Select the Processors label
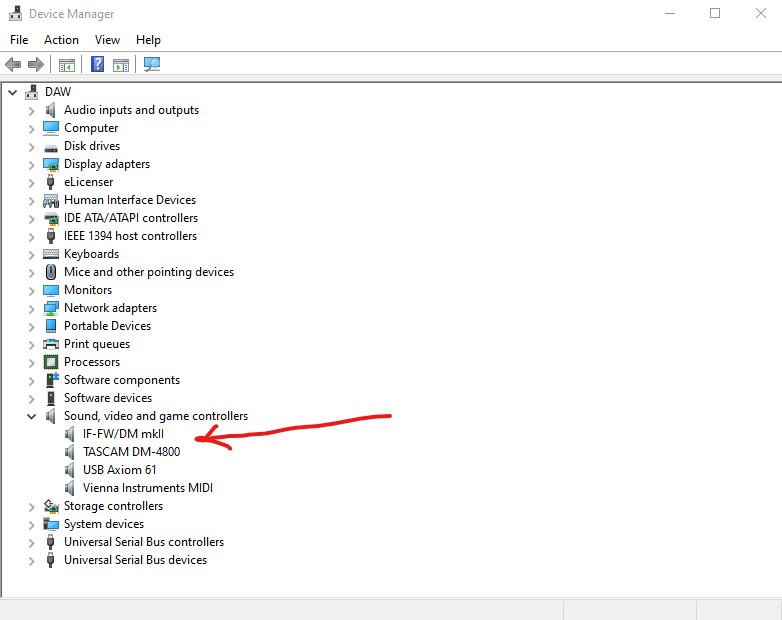 [x=92, y=362]
